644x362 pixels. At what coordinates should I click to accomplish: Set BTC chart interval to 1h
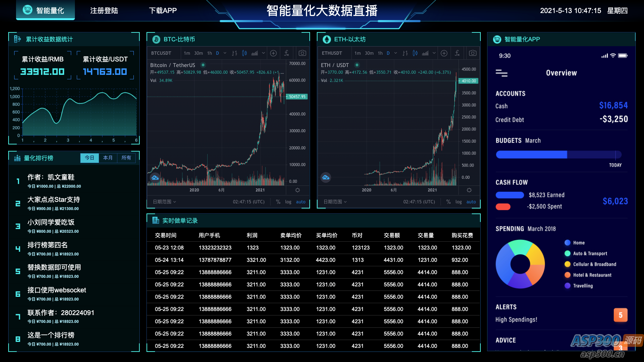[209, 53]
